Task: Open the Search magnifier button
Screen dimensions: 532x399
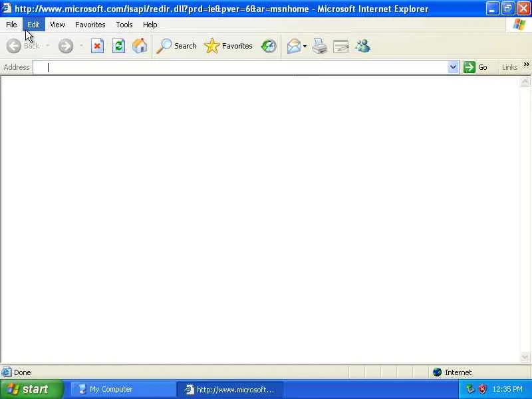Action: pyautogui.click(x=176, y=46)
